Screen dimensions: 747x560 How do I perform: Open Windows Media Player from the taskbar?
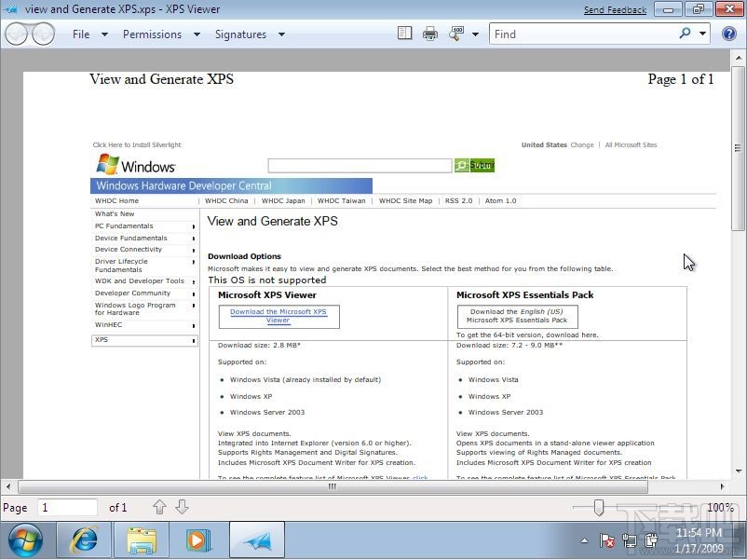pos(198,540)
